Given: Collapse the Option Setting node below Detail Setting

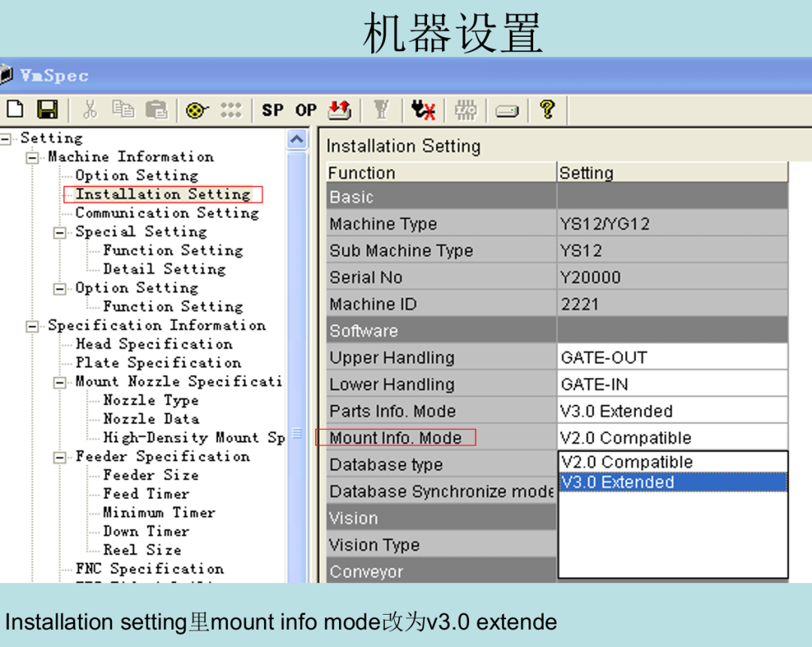Looking at the screenshot, I should 60,289.
